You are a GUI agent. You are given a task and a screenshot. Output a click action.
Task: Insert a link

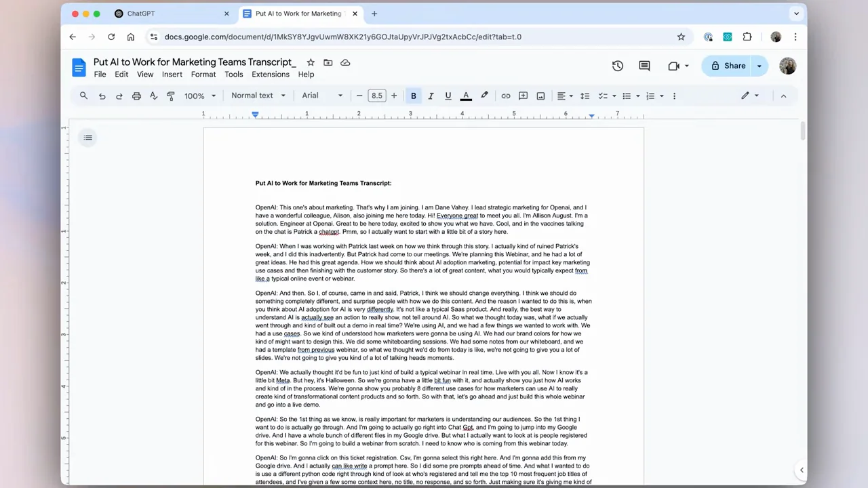click(505, 96)
